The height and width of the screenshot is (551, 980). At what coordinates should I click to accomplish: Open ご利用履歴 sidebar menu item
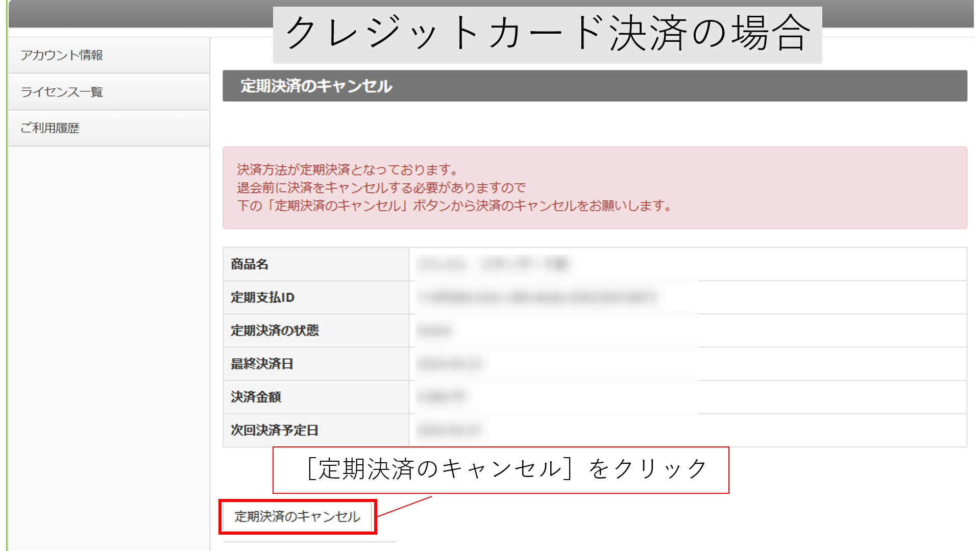tap(50, 128)
